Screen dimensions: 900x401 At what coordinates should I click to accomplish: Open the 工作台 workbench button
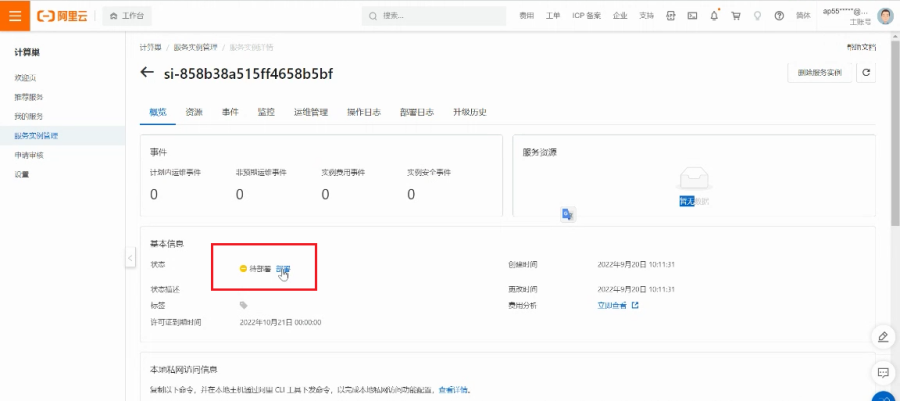pyautogui.click(x=127, y=16)
